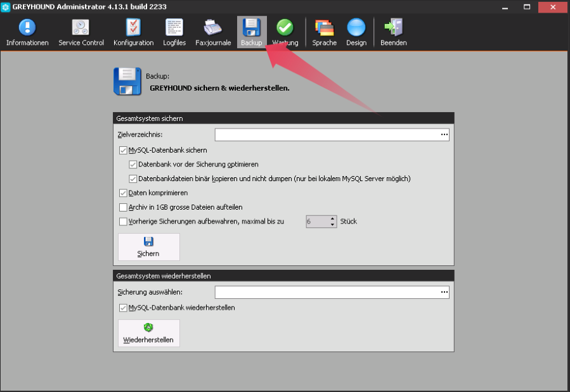Toggle MySQL-Datenbank wiederherstellen checkbox
The width and height of the screenshot is (570, 392).
click(123, 308)
